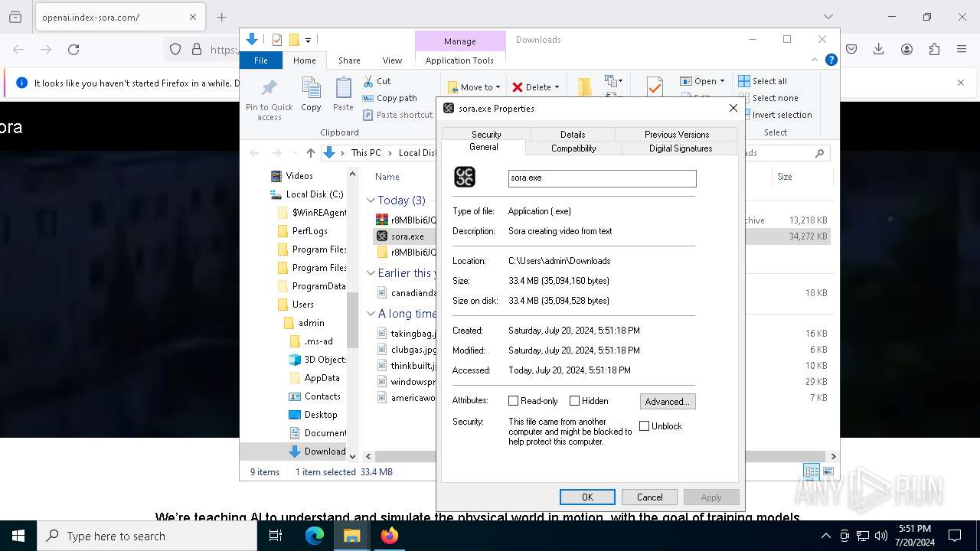Click the Advanced... button
Image resolution: width=980 pixels, height=551 pixels.
click(668, 401)
